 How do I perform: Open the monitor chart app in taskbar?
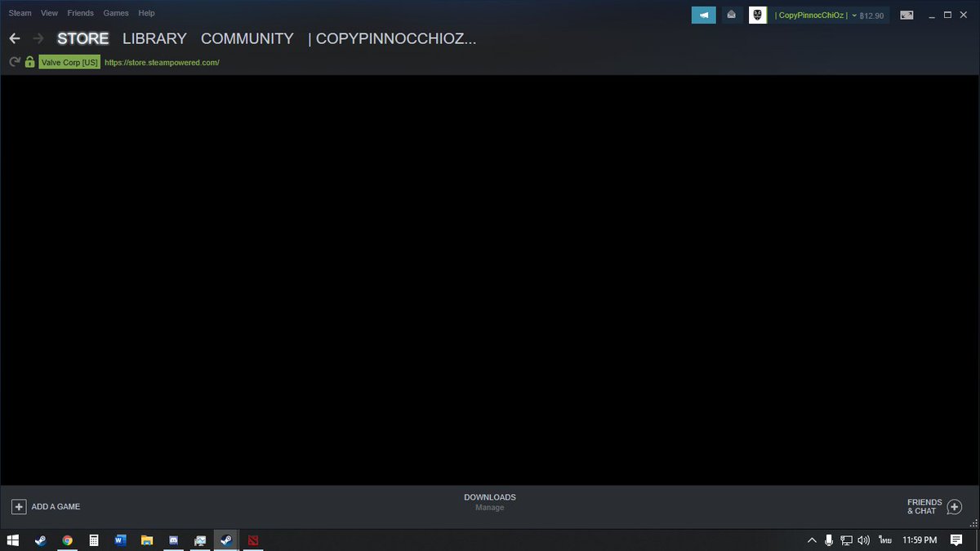200,540
